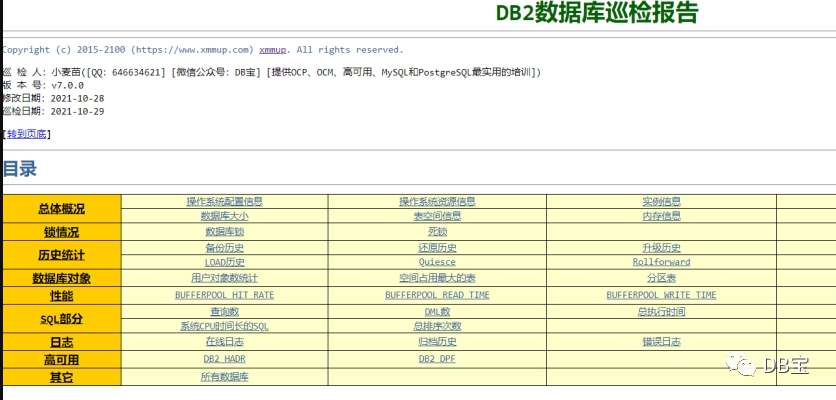This screenshot has width=836, height=400.
Task: Click the 转到页底 link
Action: 27,134
